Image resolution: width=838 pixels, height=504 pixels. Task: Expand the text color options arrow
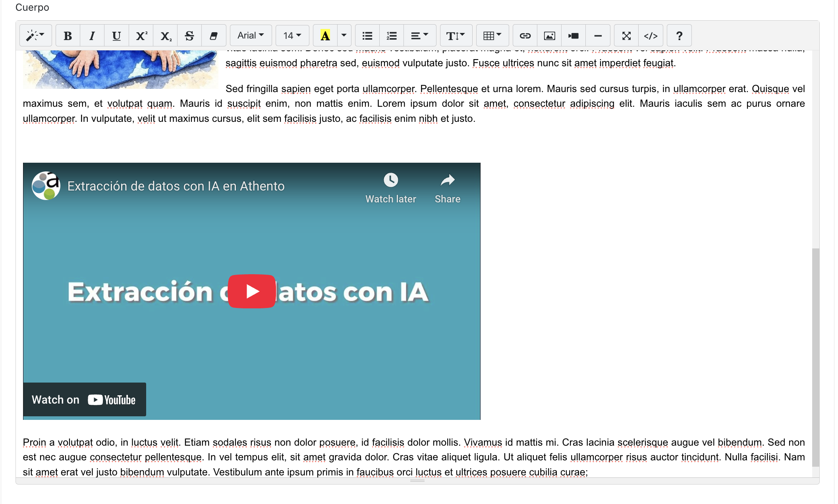coord(344,36)
